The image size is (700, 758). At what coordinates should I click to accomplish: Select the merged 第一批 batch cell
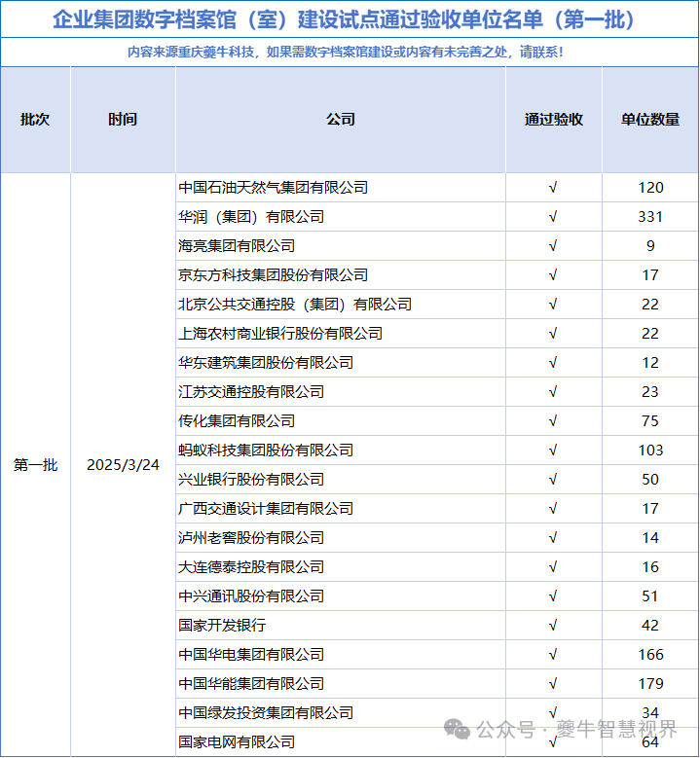pyautogui.click(x=35, y=465)
